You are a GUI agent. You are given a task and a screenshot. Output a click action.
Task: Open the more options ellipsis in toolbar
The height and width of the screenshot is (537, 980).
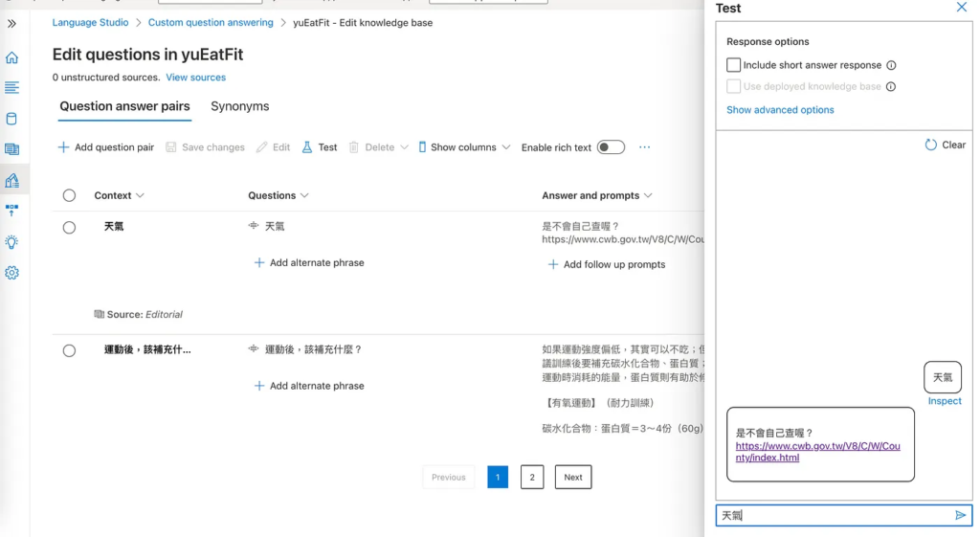644,147
